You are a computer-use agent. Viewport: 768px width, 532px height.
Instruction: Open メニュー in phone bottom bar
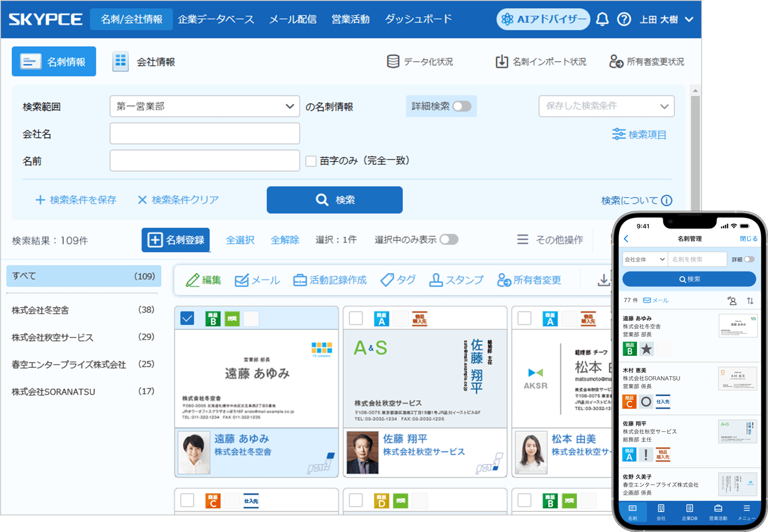(747, 512)
